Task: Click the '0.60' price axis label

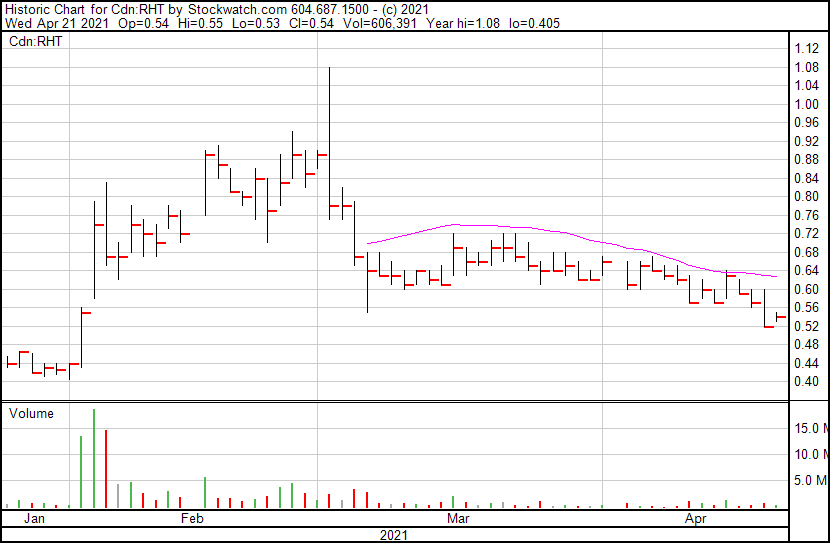Action: point(807,289)
